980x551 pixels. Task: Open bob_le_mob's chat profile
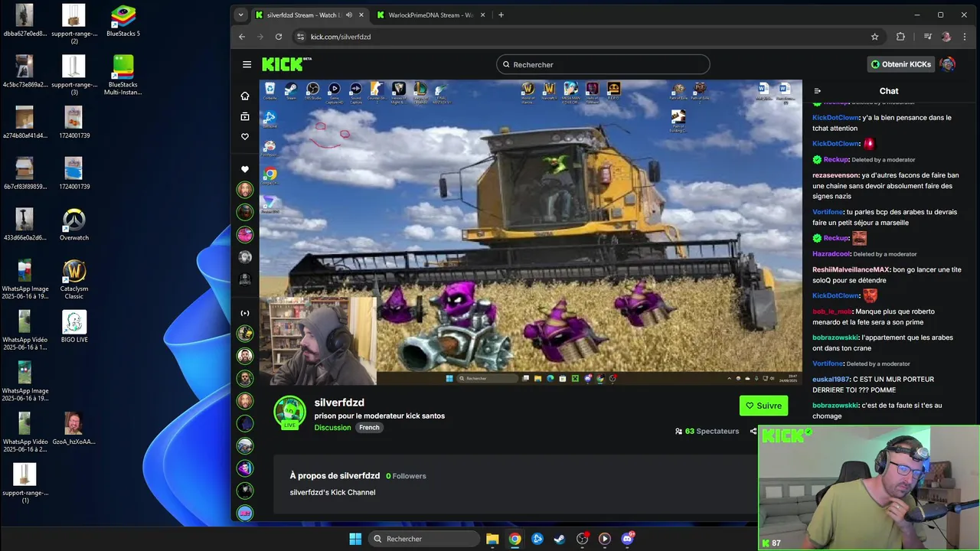click(x=832, y=311)
